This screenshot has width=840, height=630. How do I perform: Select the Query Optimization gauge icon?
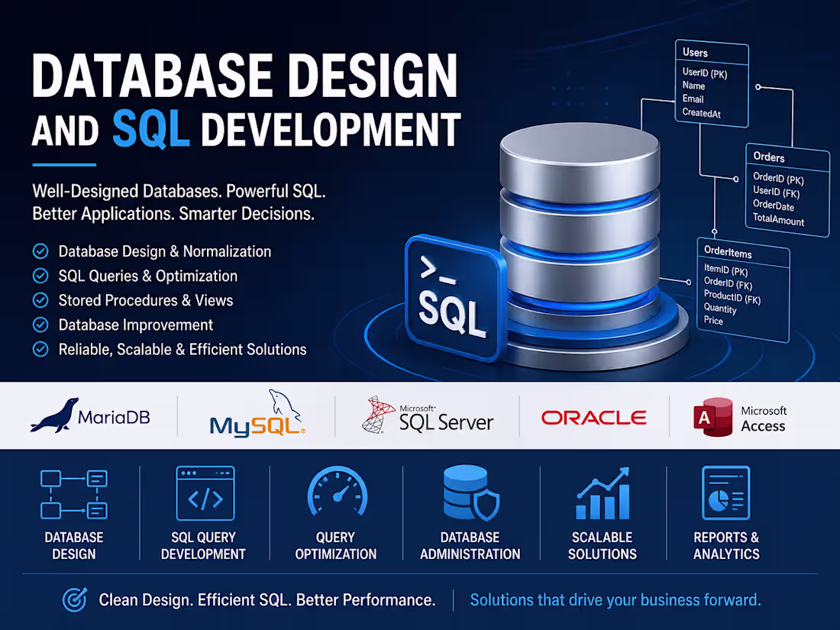337,491
